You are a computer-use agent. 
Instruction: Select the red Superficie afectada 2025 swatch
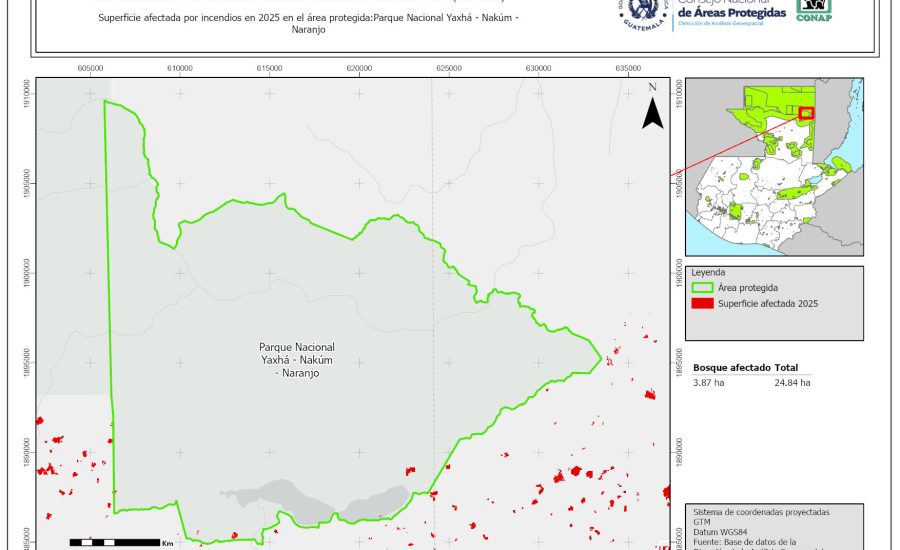pos(704,303)
